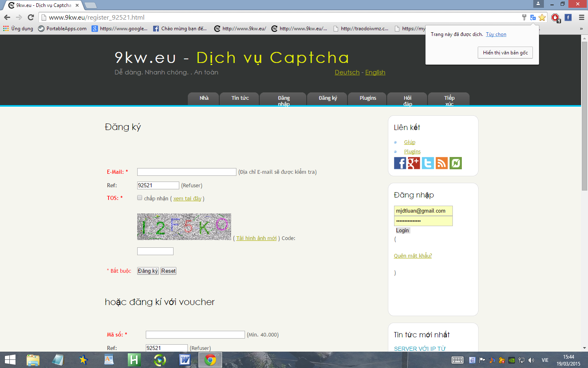Open the translate icon in the address bar
This screenshot has width=588, height=368.
pos(533,17)
